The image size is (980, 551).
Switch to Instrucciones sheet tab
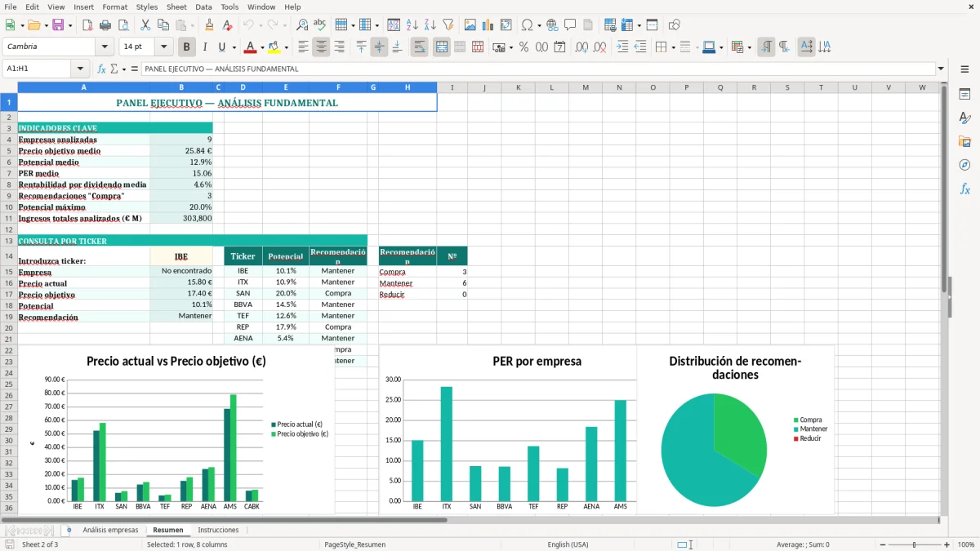(x=219, y=530)
